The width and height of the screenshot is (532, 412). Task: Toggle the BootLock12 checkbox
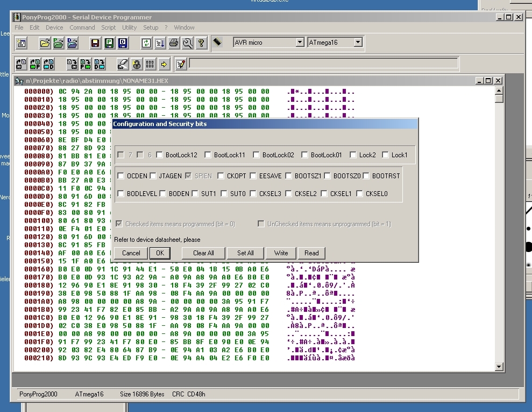159,155
